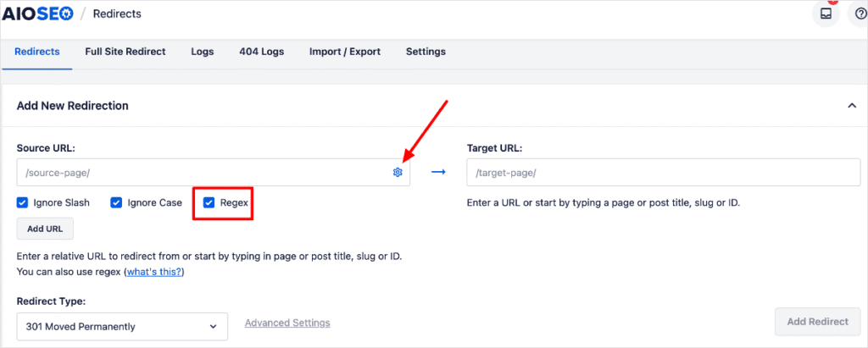868x348 pixels.
Task: Uncheck the Ignore Case option
Action: tap(116, 203)
